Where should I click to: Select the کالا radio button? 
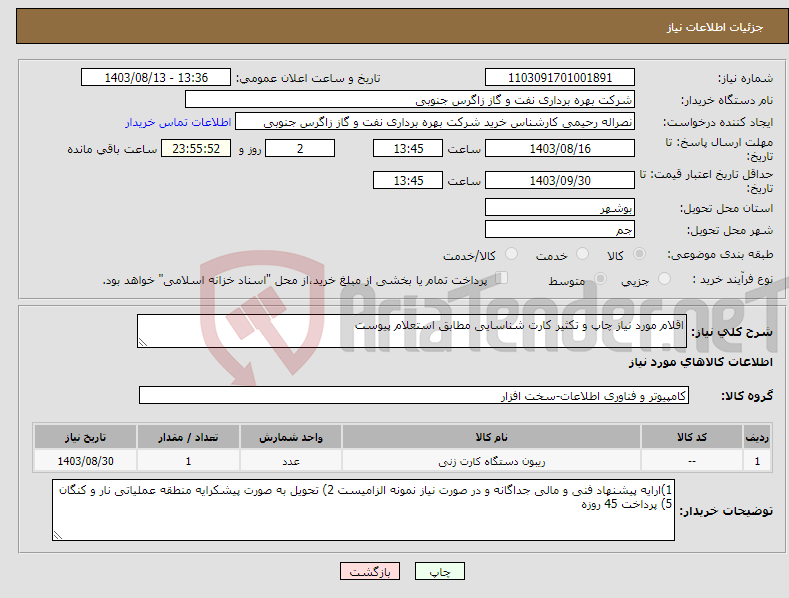[x=639, y=254]
